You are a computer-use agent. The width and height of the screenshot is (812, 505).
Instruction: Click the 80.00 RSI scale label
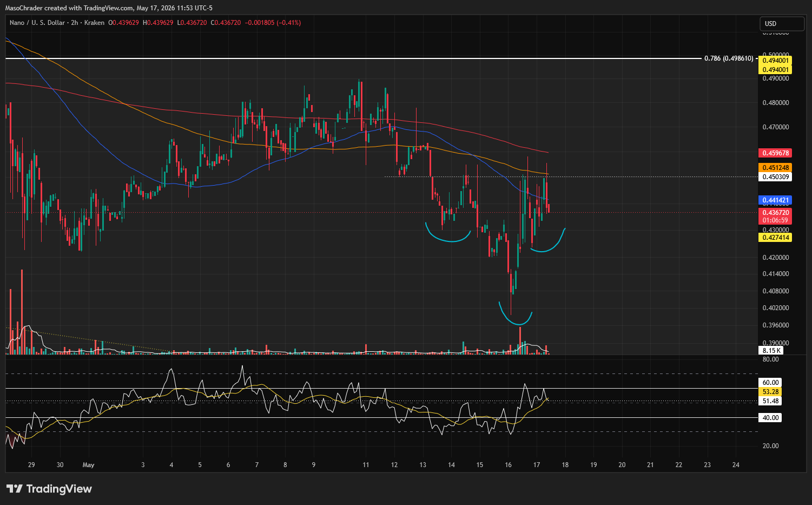tap(770, 359)
